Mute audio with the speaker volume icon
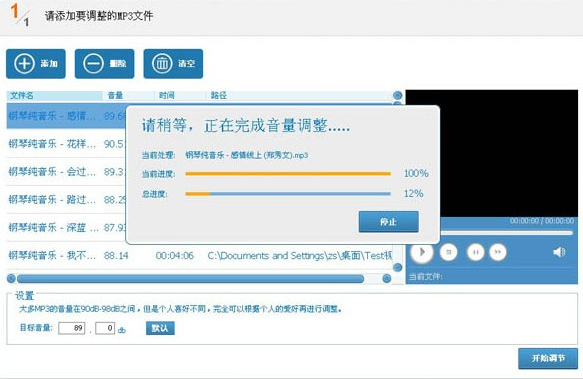The height and width of the screenshot is (379, 583). [x=559, y=252]
